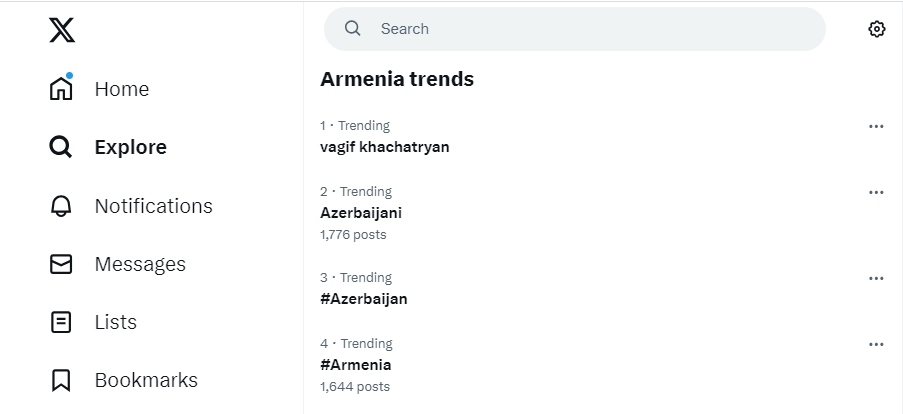This screenshot has height=414, width=903.
Task: Click the magnifier icon in search bar
Action: 353,29
